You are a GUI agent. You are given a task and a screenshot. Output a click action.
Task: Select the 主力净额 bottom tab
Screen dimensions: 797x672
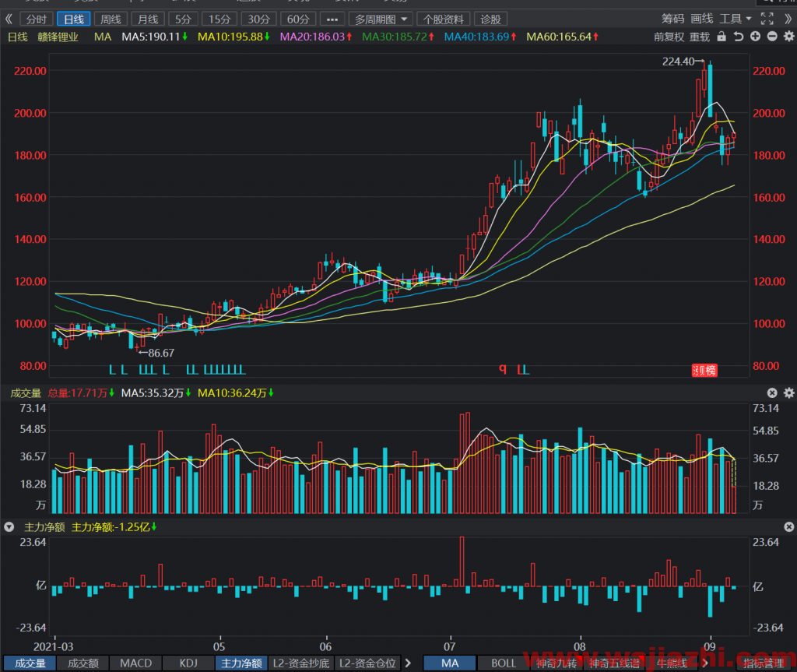241,663
